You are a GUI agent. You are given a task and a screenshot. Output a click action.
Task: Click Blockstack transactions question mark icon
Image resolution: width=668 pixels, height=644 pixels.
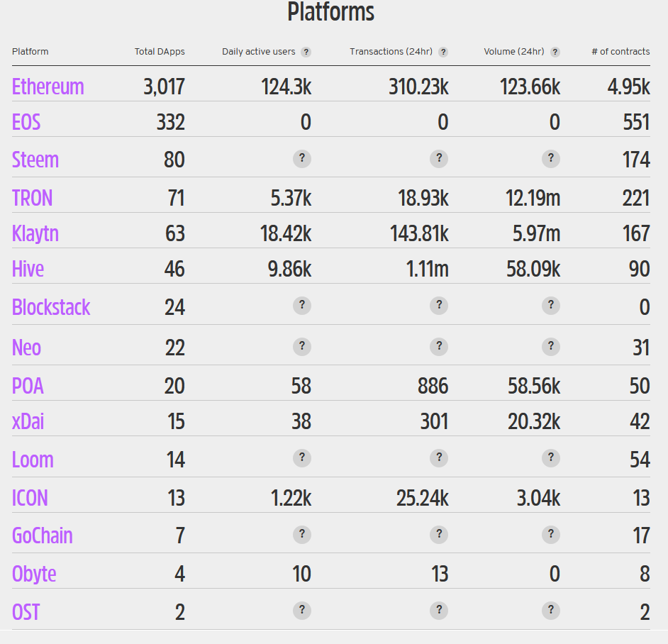[439, 305]
